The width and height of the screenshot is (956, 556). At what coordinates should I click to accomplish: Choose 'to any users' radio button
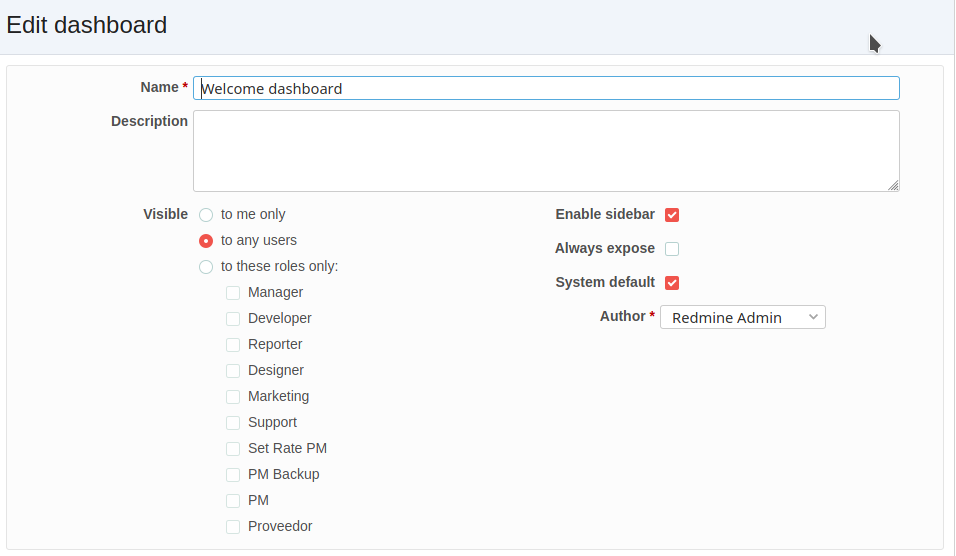(206, 241)
